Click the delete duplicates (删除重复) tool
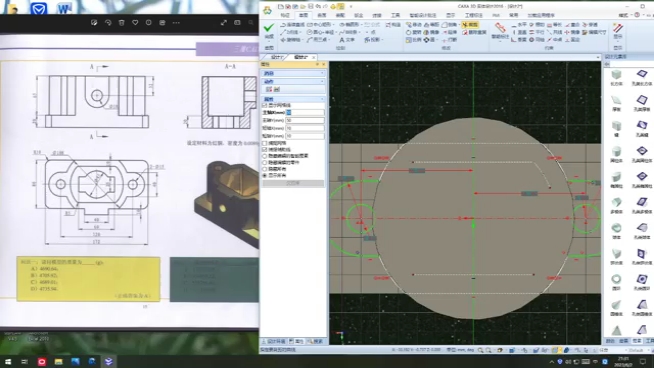654x368 pixels. point(474,32)
